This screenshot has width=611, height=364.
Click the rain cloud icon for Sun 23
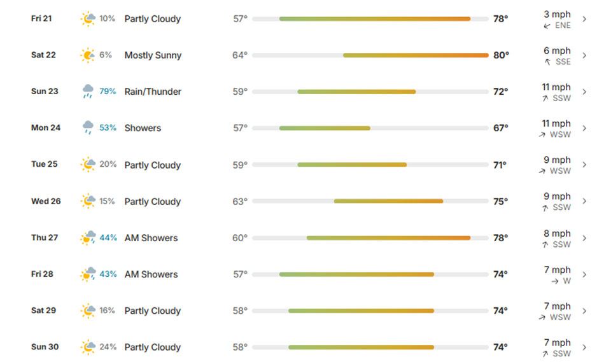(x=88, y=91)
